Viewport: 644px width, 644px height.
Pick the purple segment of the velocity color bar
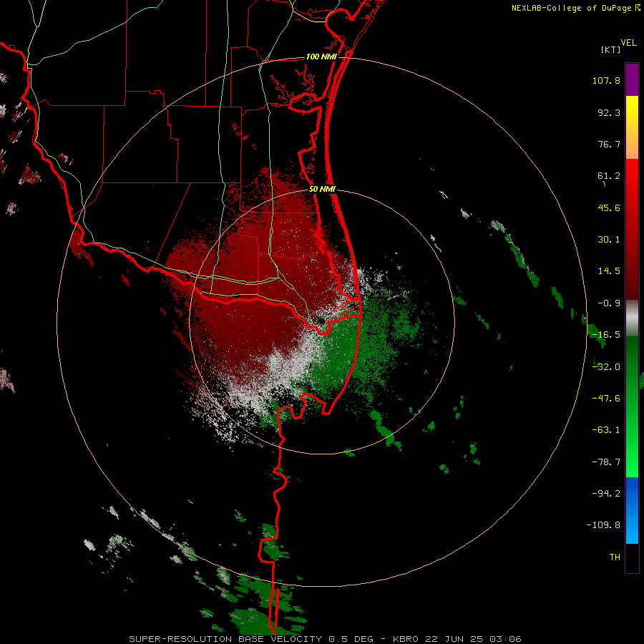[632, 80]
